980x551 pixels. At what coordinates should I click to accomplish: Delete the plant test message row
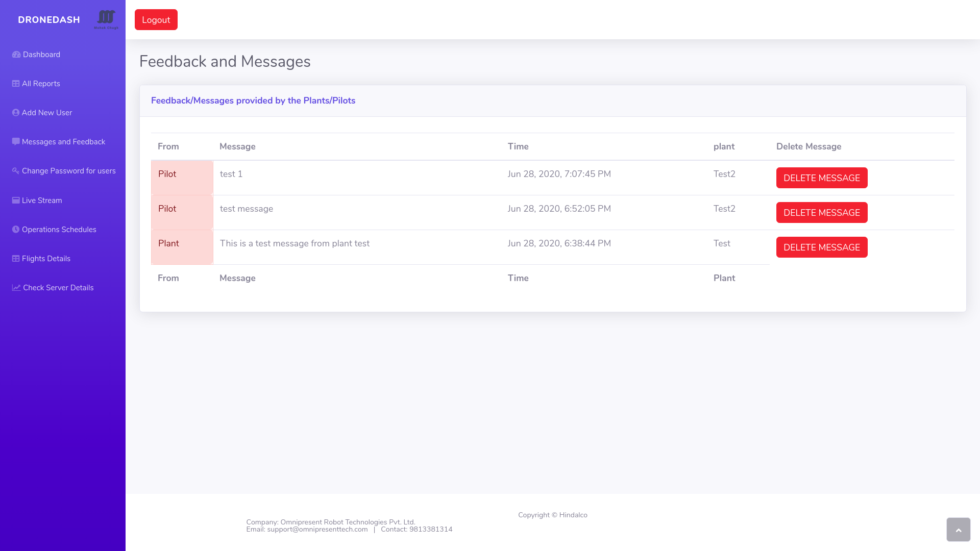(821, 247)
